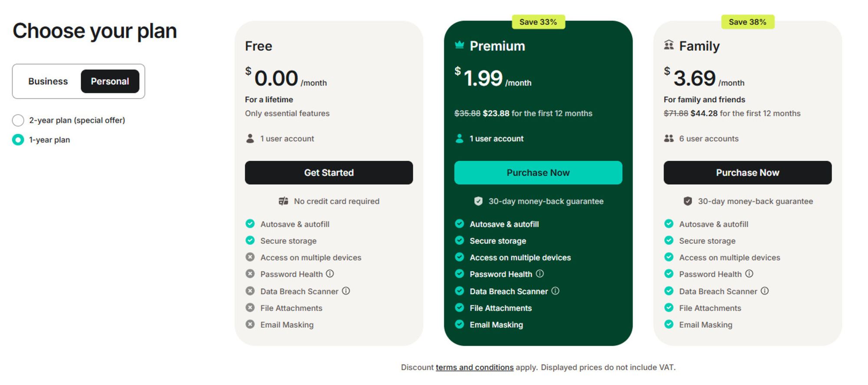Click the Premium crown icon

459,45
